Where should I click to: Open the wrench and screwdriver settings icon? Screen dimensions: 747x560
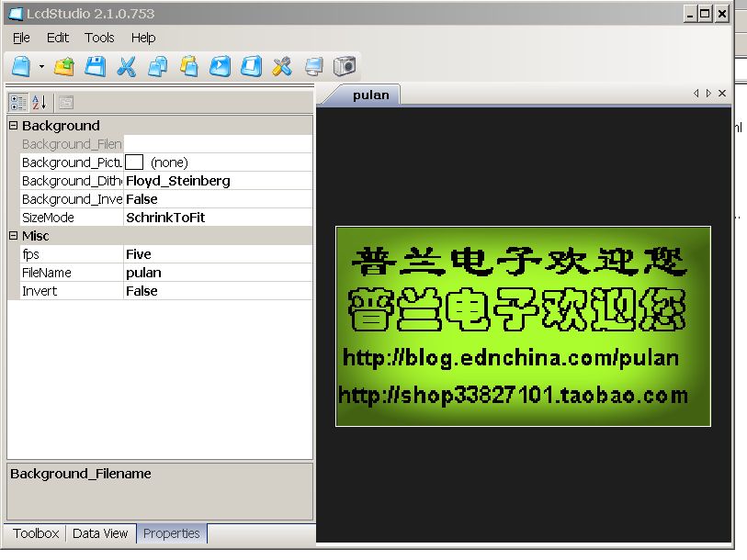point(282,66)
